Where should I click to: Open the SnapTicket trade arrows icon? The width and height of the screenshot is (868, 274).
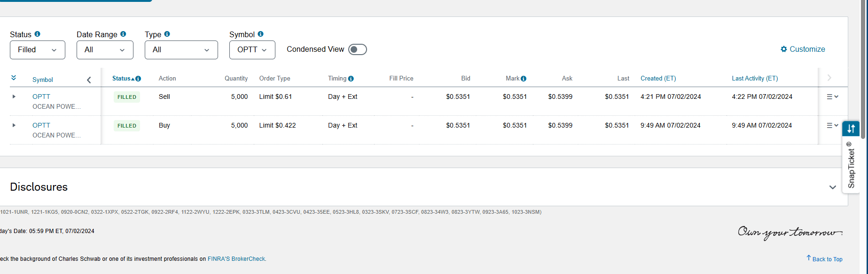tap(851, 129)
